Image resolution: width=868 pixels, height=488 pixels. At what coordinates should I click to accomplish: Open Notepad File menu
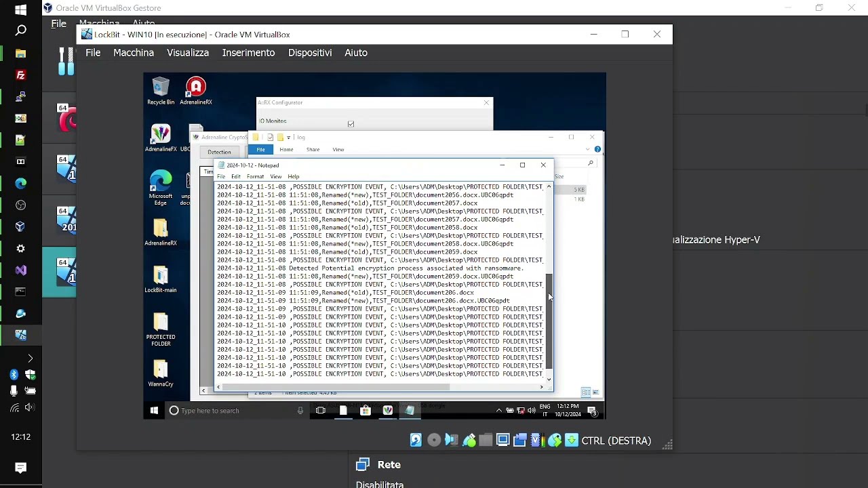221,176
